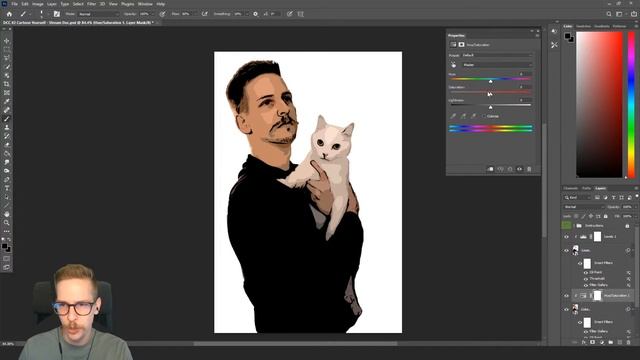Toggle pressure for opacity icon

(162, 14)
